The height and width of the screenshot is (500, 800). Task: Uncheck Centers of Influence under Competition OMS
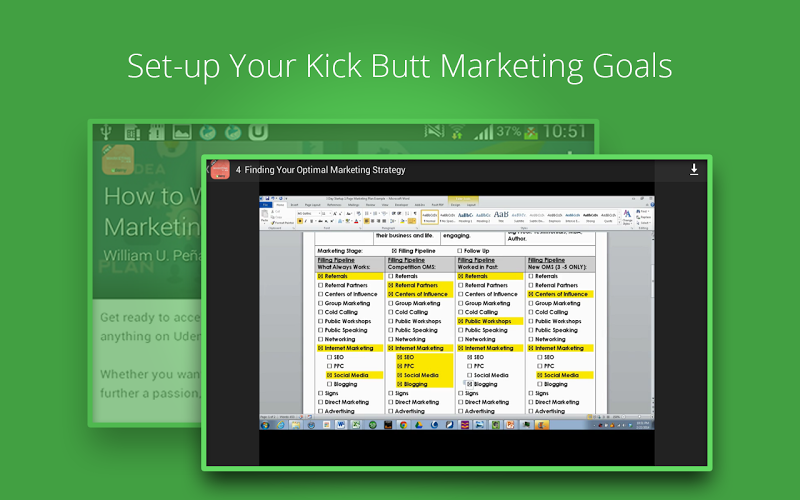coord(391,294)
